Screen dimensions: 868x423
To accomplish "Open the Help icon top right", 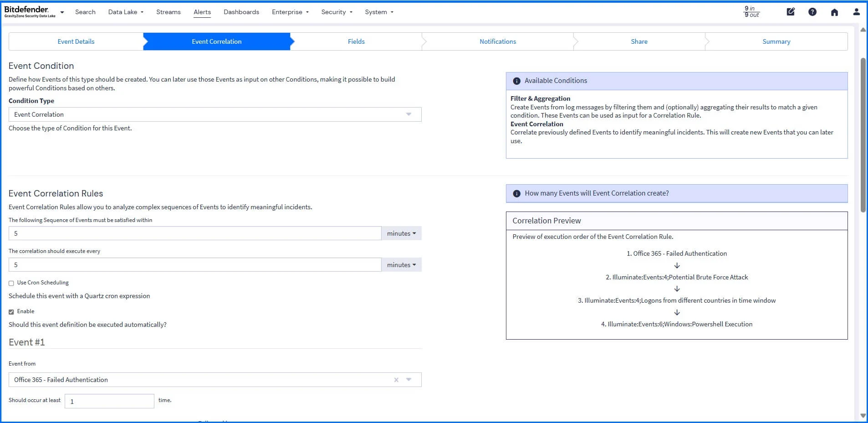I will point(812,11).
